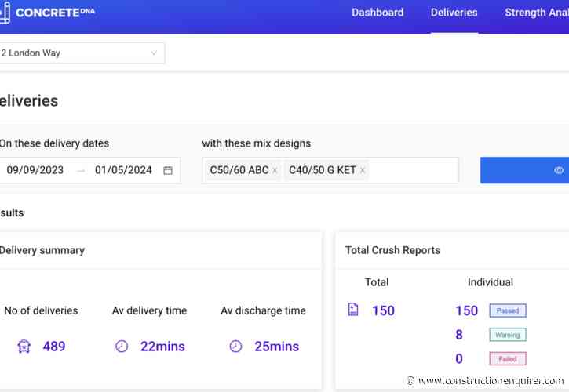Click the warning count 8

(459, 335)
